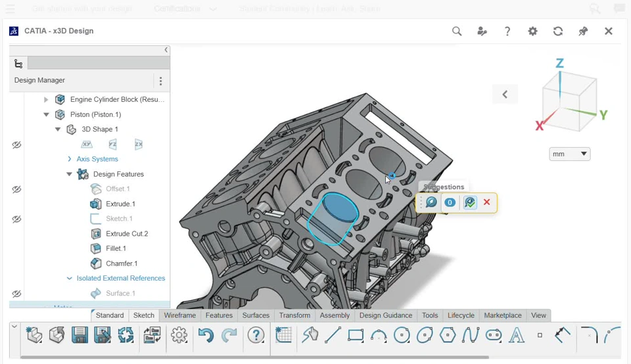Save the design with the floppy disk icon

point(80,334)
